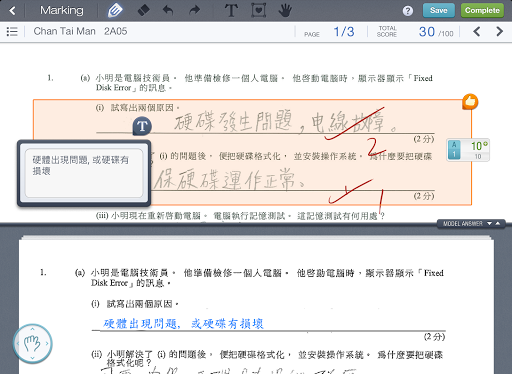Viewport: 512px width, 374px height.
Task: Go back with the top-left arrow
Action: pos(12,11)
